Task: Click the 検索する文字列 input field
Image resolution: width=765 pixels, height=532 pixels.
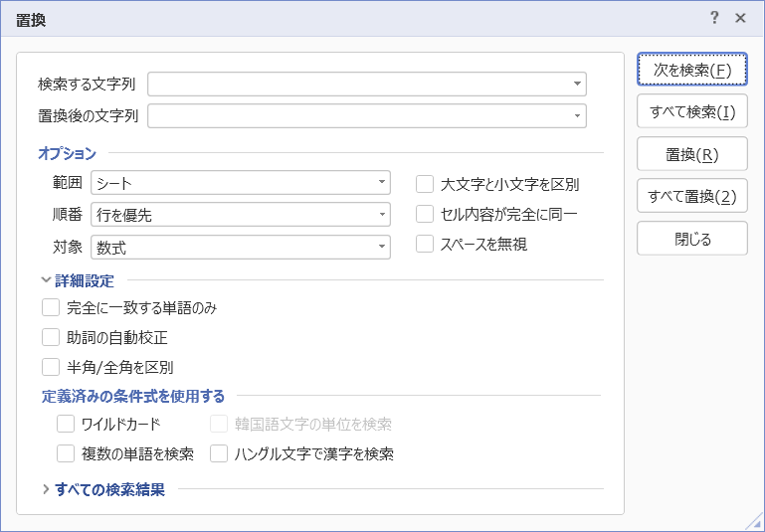Action: (x=358, y=85)
